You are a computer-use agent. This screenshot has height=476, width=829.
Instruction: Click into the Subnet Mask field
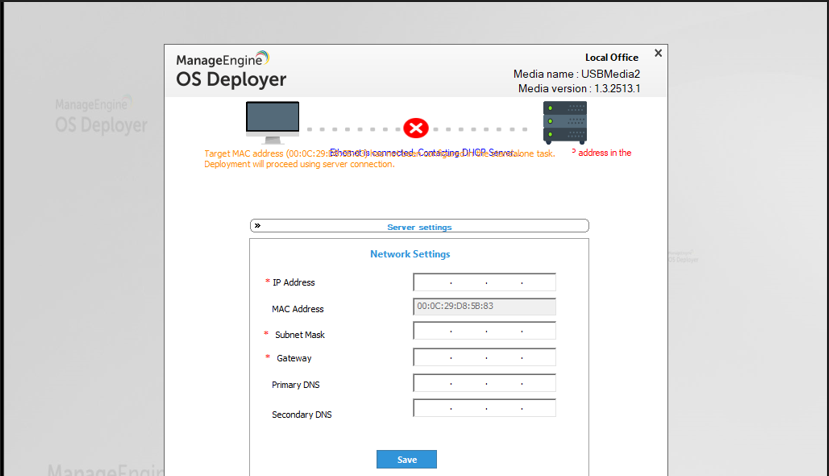(x=484, y=331)
